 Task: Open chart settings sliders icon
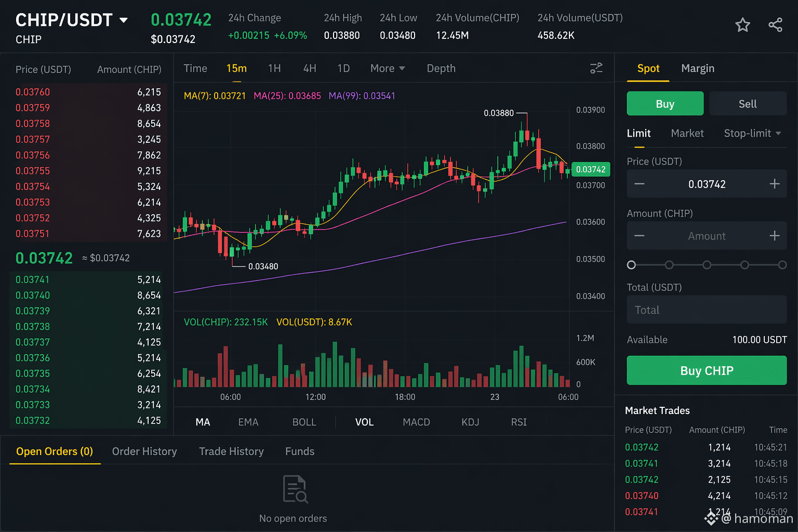(x=596, y=68)
